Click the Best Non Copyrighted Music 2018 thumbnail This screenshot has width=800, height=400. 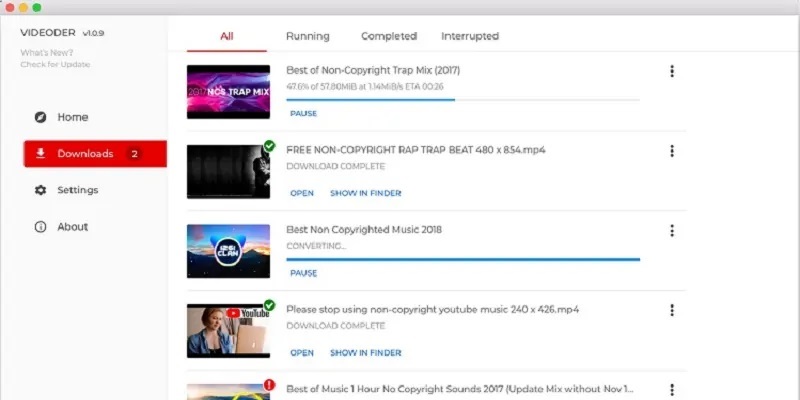tap(228, 251)
